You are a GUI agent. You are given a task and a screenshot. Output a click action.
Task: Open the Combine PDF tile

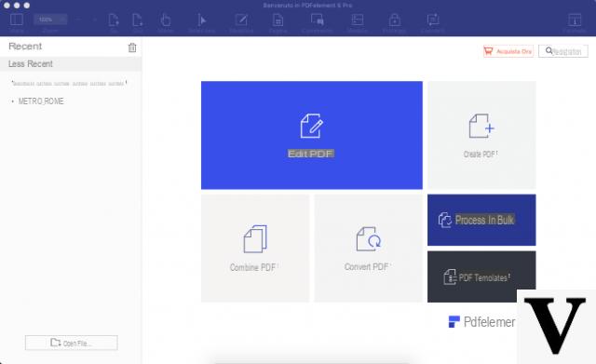pos(255,249)
